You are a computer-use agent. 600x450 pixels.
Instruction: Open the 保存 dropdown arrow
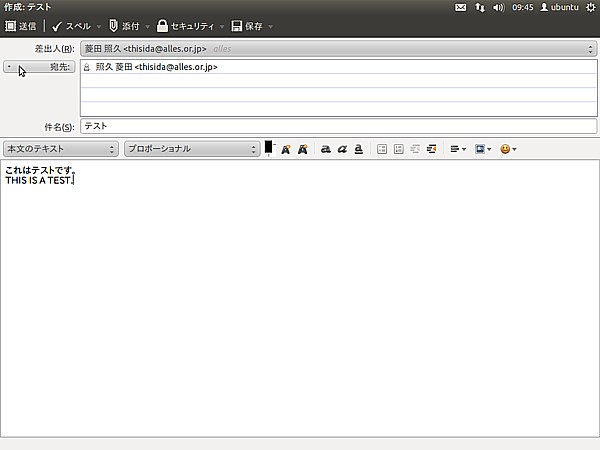click(x=271, y=26)
